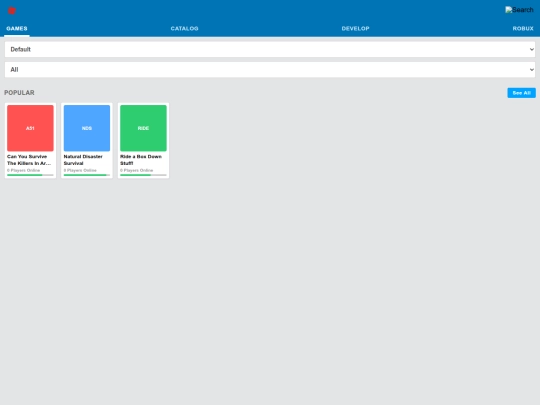The image size is (540, 405).
Task: Expand the All filter dropdown
Action: tap(270, 70)
